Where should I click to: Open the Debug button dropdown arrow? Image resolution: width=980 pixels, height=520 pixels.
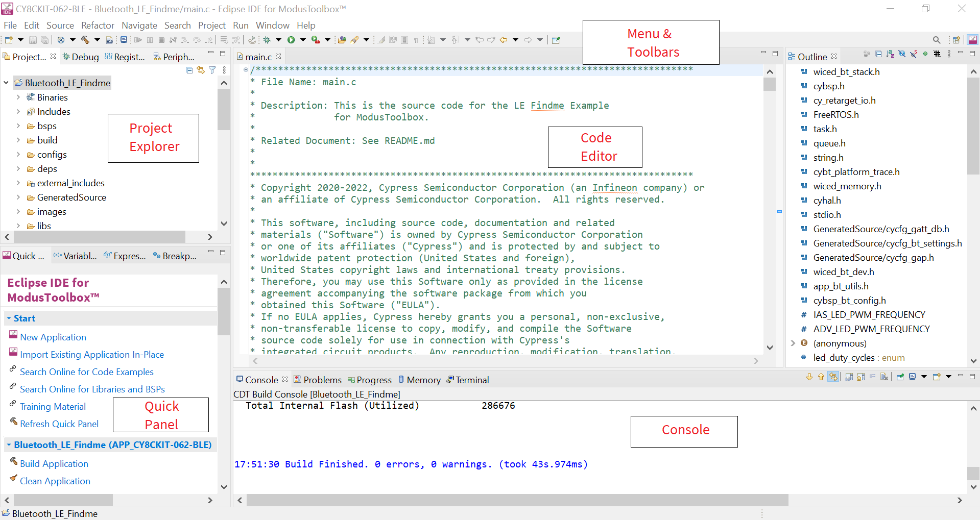[x=278, y=40]
